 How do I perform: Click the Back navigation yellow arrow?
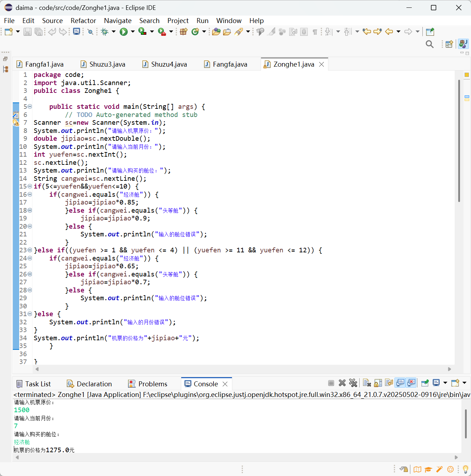click(389, 32)
